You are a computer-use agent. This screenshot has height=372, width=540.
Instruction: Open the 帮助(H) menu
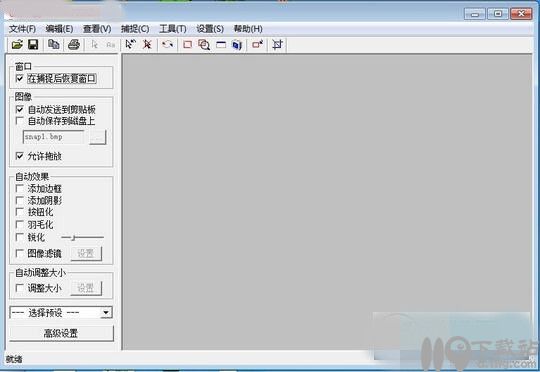click(248, 29)
